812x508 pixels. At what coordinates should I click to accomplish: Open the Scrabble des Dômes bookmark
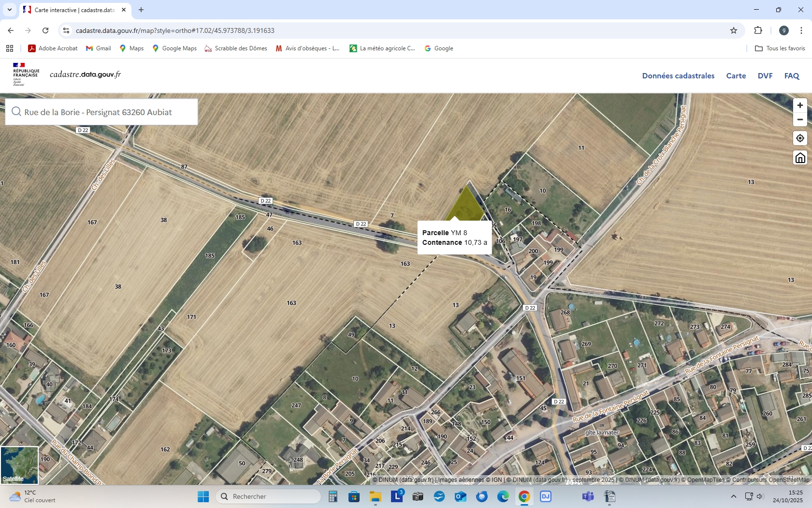pos(236,48)
